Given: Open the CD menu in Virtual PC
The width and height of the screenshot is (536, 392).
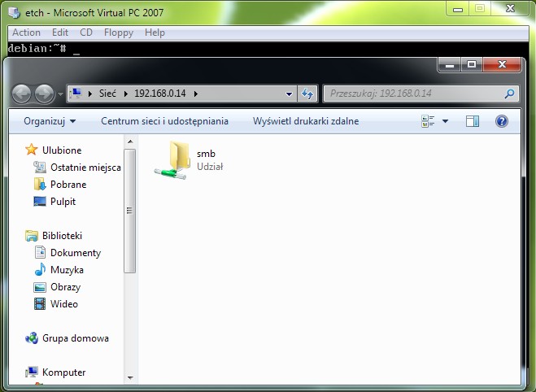Looking at the screenshot, I should tap(86, 33).
